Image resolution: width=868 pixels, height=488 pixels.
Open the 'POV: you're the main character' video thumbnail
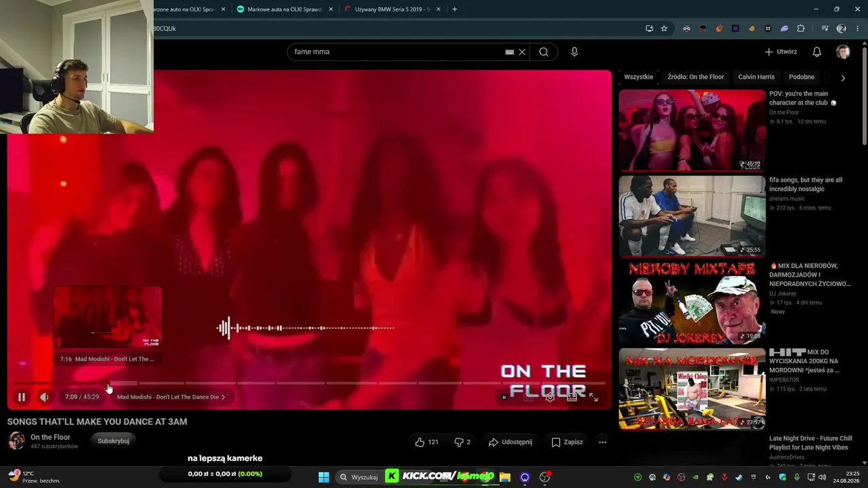point(692,130)
